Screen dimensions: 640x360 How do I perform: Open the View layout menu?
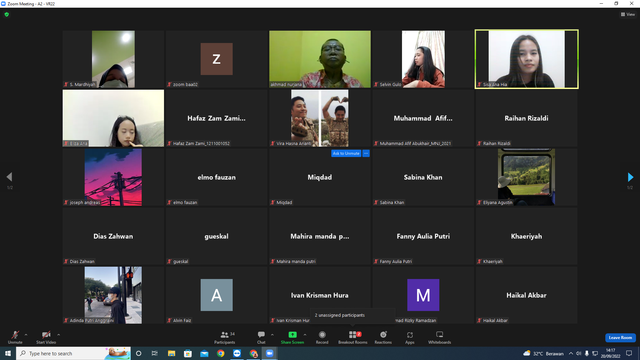coord(628,14)
